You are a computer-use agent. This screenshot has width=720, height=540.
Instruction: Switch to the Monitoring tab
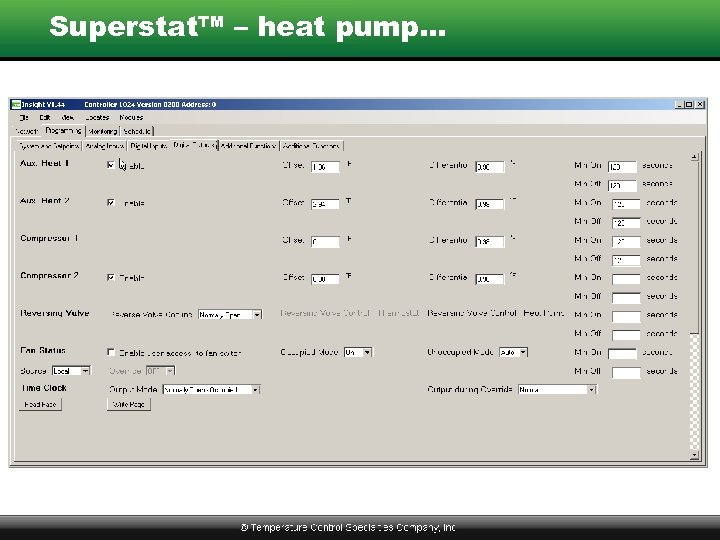click(102, 131)
